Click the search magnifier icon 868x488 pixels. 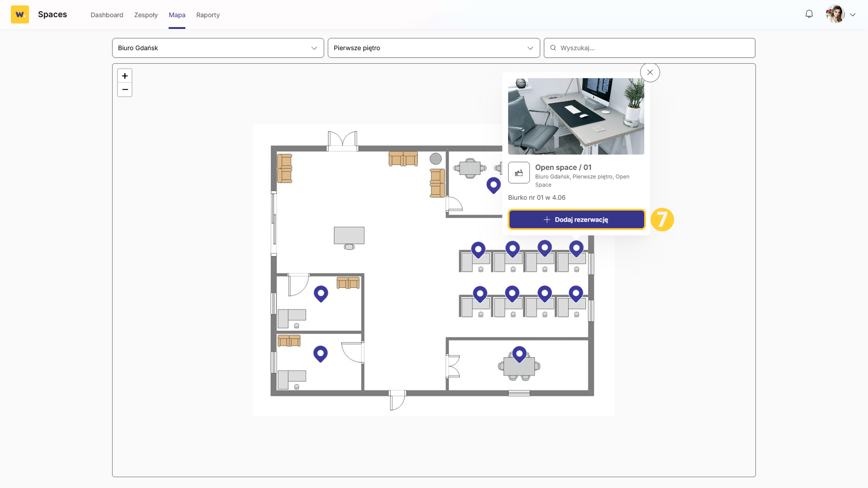(553, 48)
